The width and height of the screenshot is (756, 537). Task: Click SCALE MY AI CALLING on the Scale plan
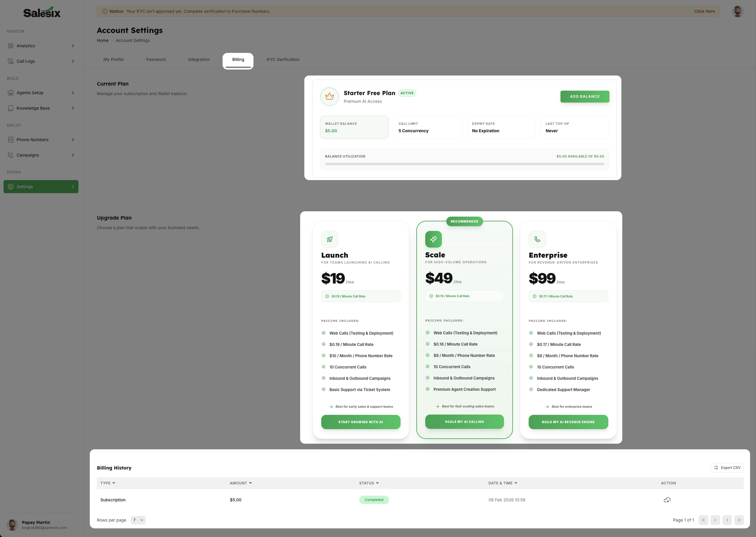(464, 422)
